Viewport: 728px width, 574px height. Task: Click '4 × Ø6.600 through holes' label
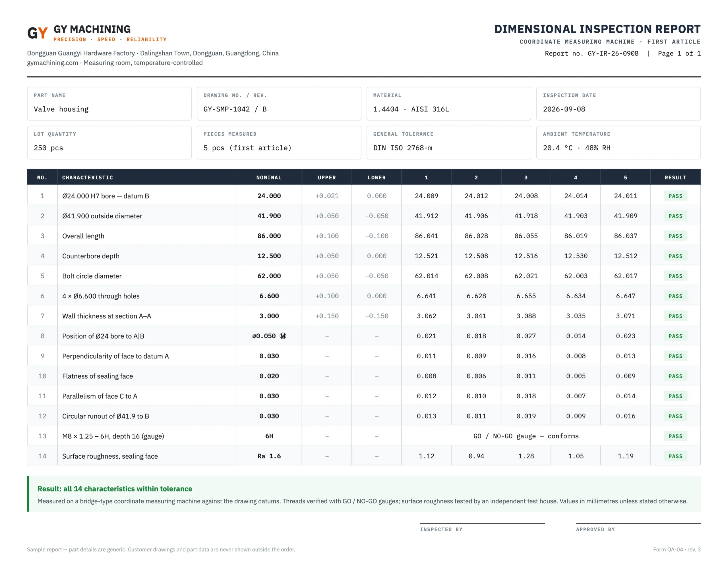click(x=101, y=296)
